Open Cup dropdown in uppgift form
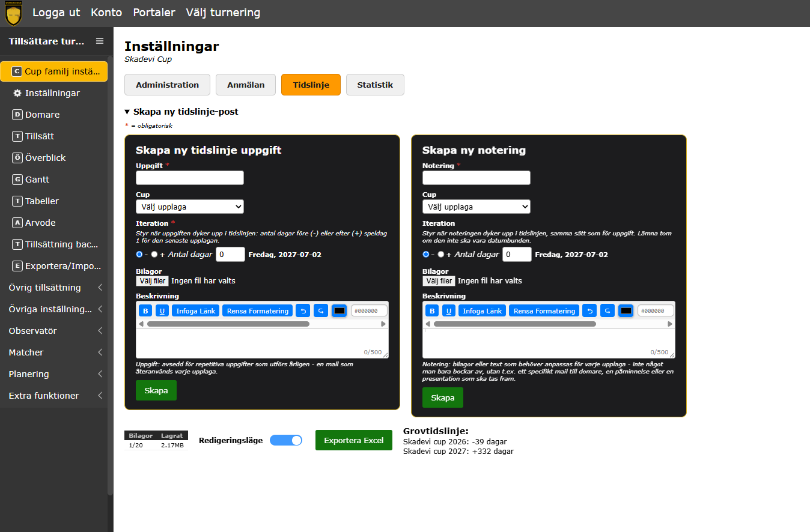Viewport: 810px width, 532px height. (190, 207)
